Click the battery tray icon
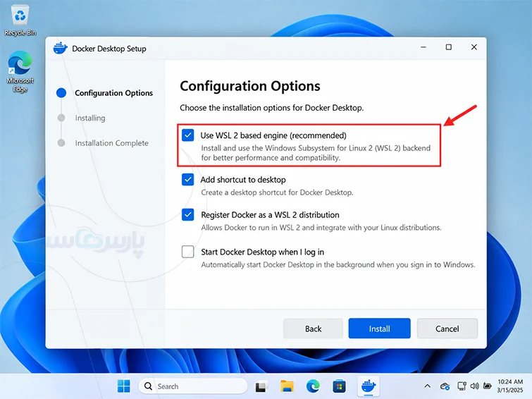The height and width of the screenshot is (399, 532). [487, 386]
